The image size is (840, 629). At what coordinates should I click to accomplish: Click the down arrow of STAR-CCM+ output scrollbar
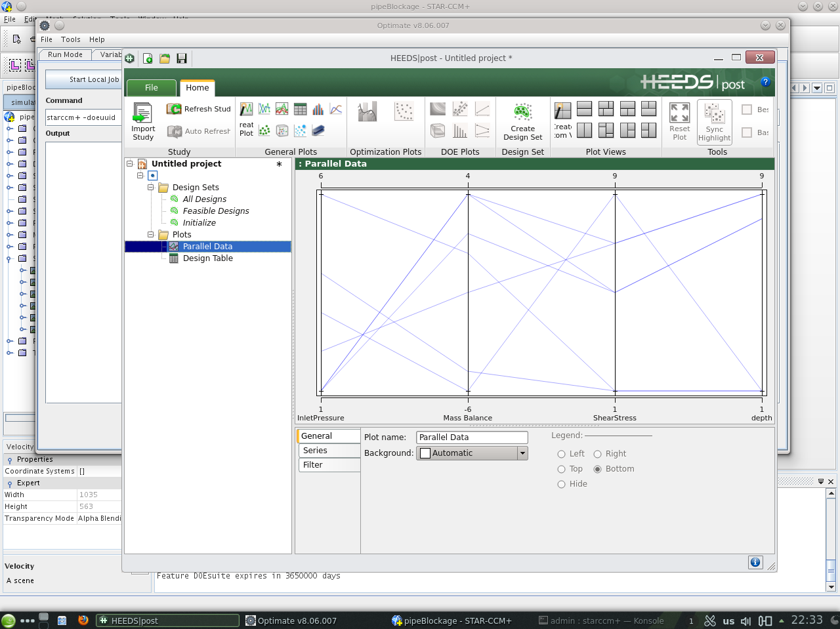coord(831,587)
